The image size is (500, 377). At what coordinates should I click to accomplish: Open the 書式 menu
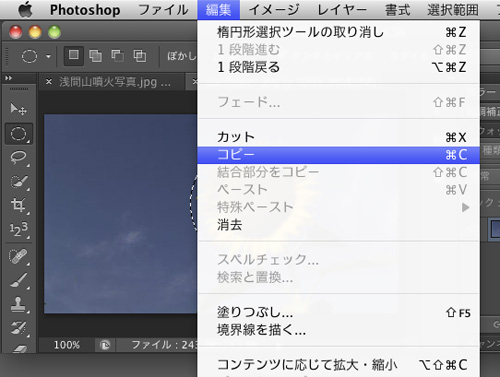point(397,10)
